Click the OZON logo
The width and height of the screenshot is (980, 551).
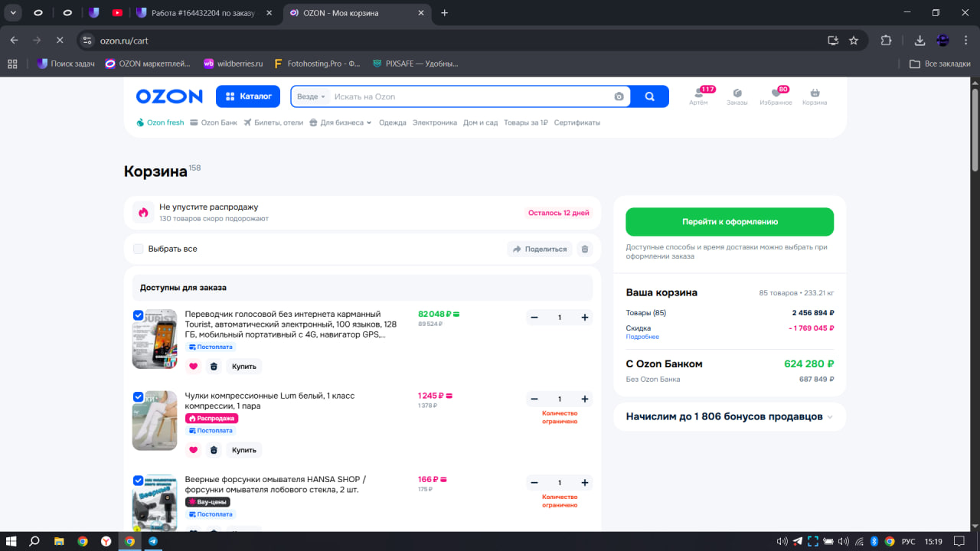(169, 96)
